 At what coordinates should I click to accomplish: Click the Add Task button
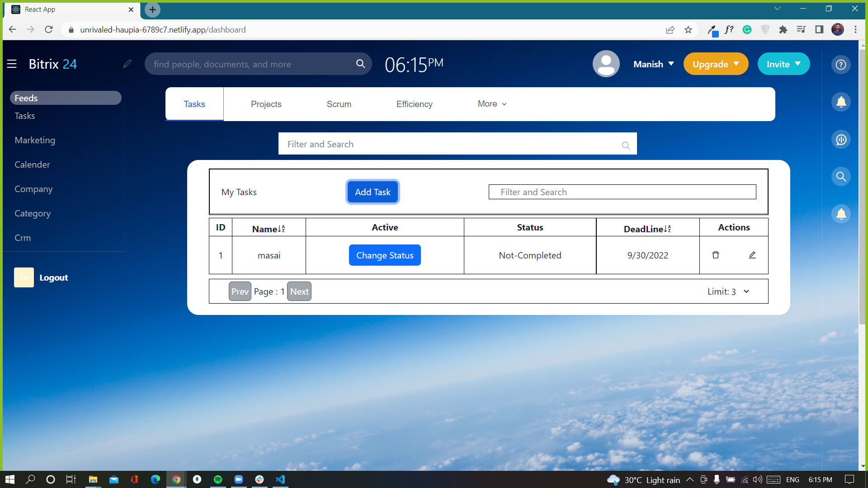point(373,192)
